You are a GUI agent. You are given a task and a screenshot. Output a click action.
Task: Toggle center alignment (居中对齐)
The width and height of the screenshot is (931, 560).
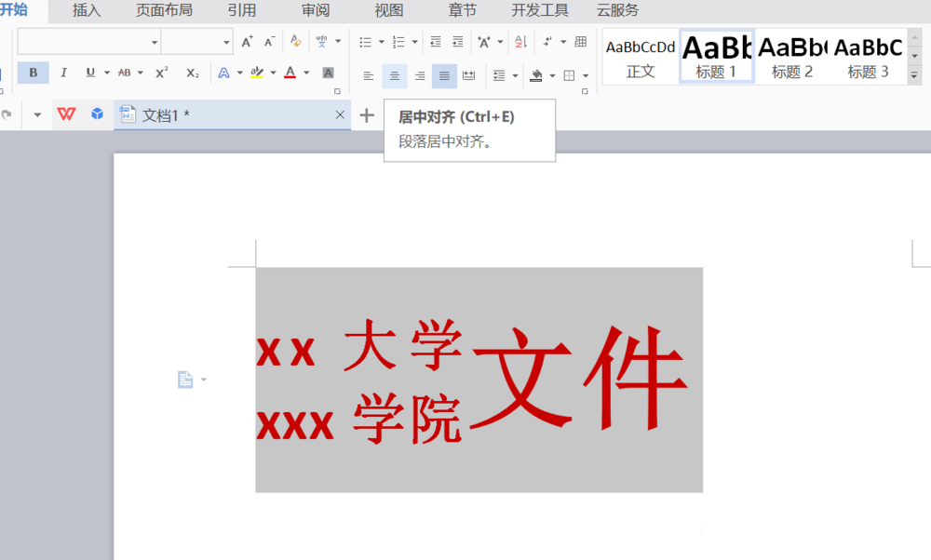(394, 75)
